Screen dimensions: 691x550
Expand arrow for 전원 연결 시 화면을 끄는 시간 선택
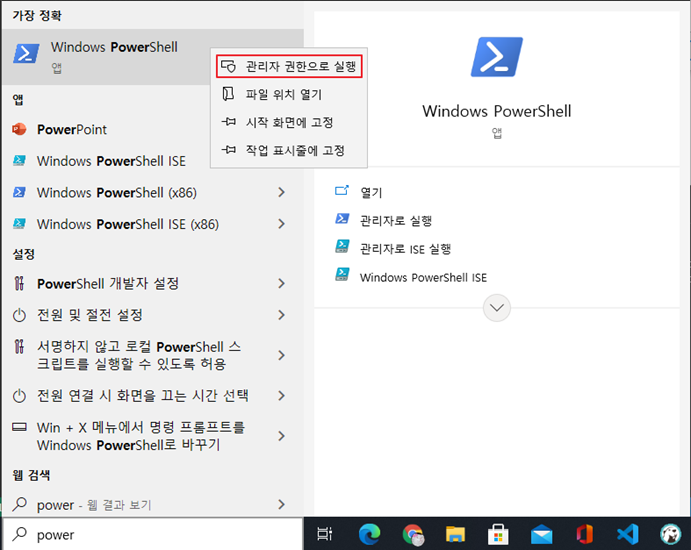click(x=281, y=396)
